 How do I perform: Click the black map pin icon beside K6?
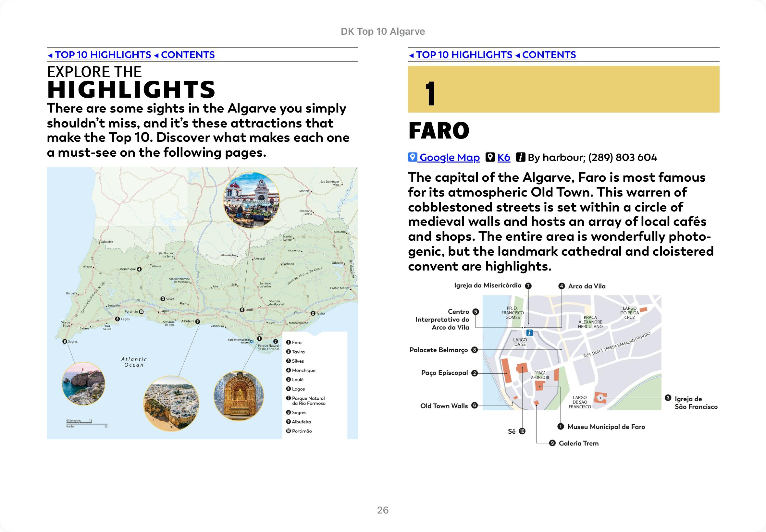click(x=490, y=157)
